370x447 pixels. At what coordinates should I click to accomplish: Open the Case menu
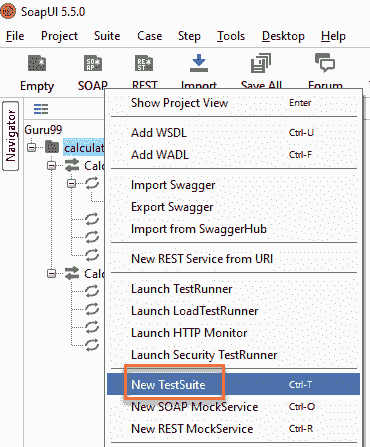pyautogui.click(x=150, y=36)
